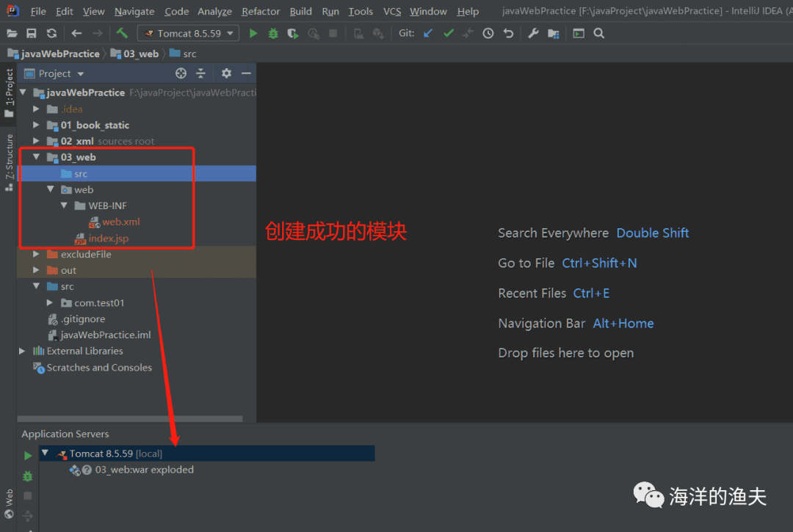The height and width of the screenshot is (532, 793).
Task: Click src breadcrumb in navigation bar
Action: pyautogui.click(x=183, y=54)
